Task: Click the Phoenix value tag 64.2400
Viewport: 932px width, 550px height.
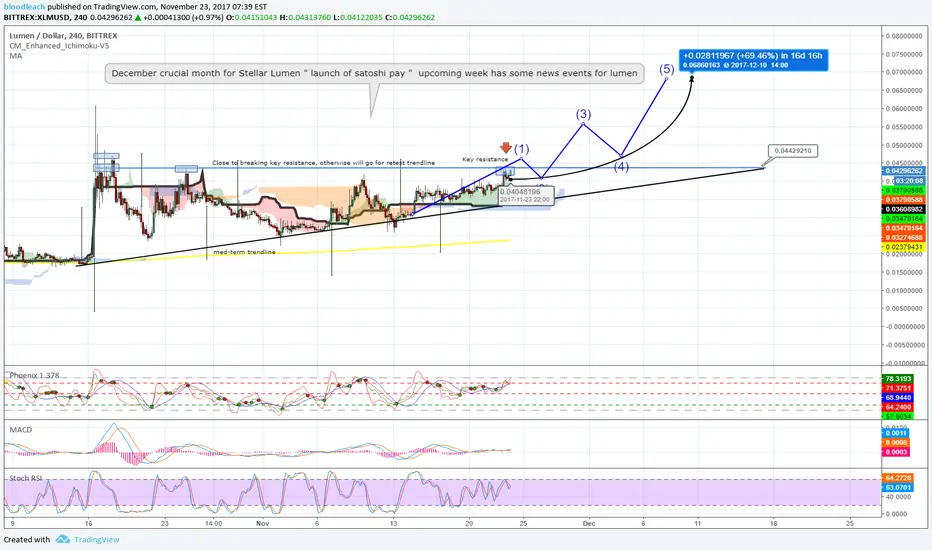Action: click(x=898, y=407)
